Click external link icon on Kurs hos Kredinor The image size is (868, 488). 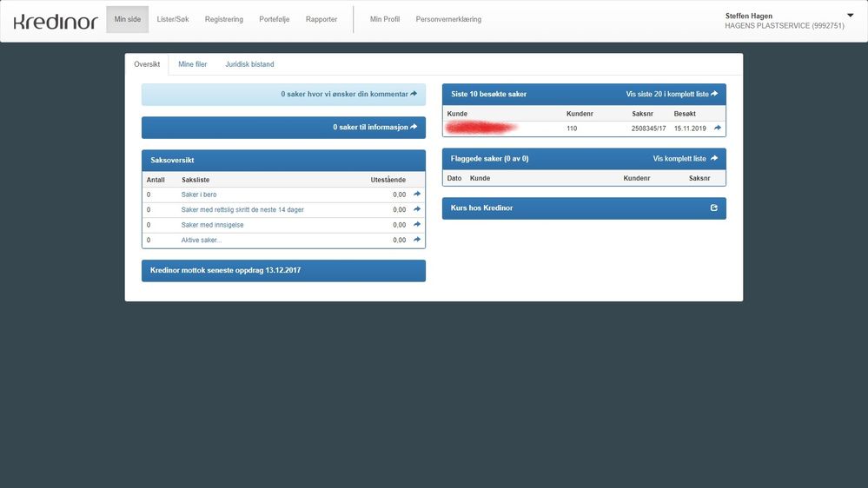(714, 208)
